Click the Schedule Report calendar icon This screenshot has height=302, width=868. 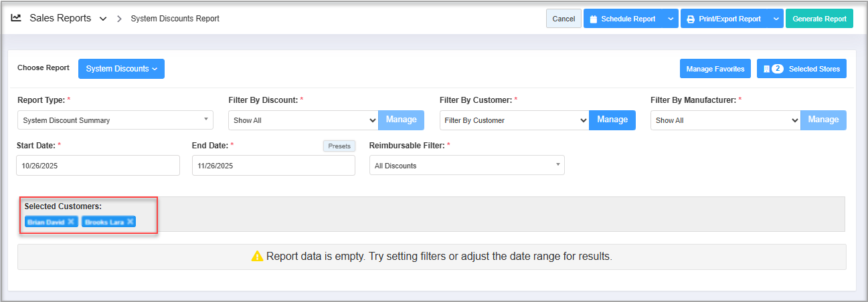(x=593, y=19)
